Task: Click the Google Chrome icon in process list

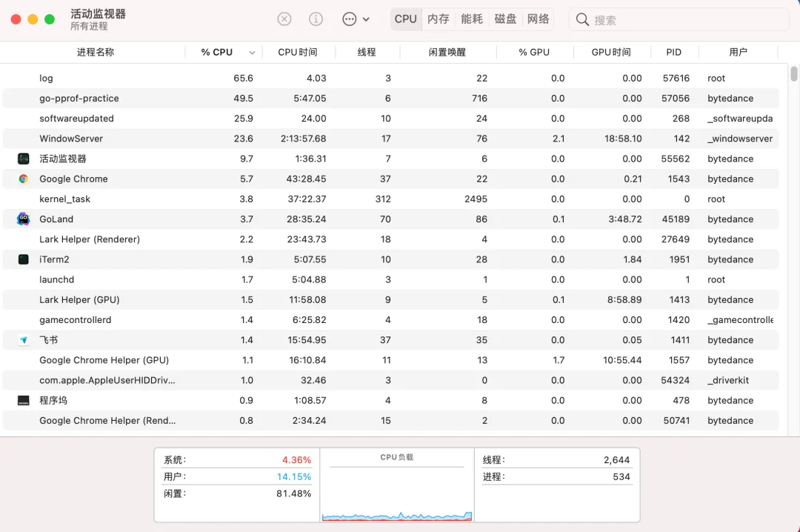Action: [24, 179]
